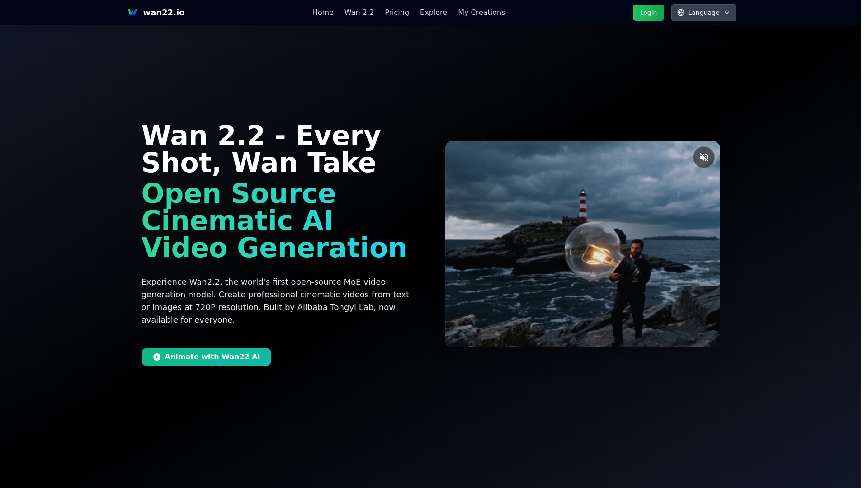Toggle the video mute speaker icon
Screen dimensions: 868x488
tap(703, 157)
